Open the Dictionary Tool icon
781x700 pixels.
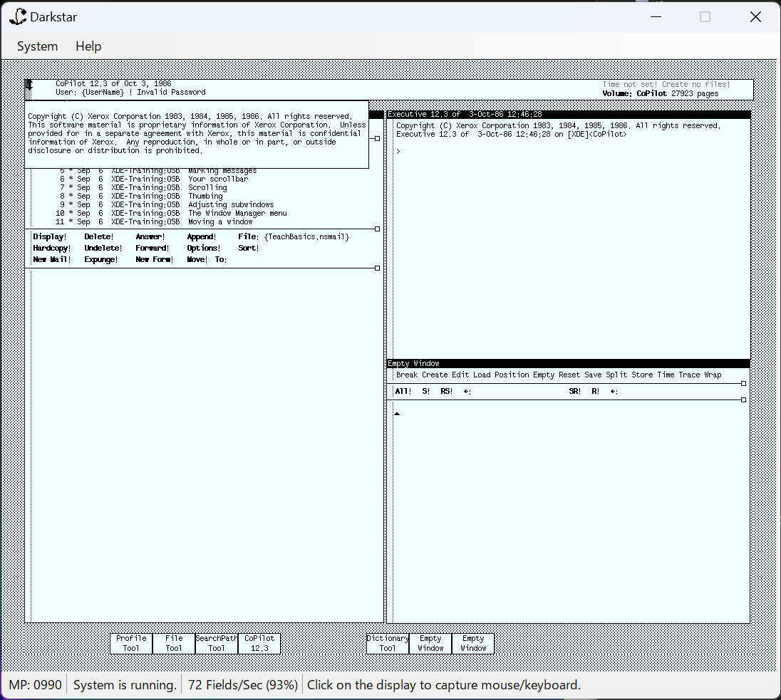click(x=388, y=643)
